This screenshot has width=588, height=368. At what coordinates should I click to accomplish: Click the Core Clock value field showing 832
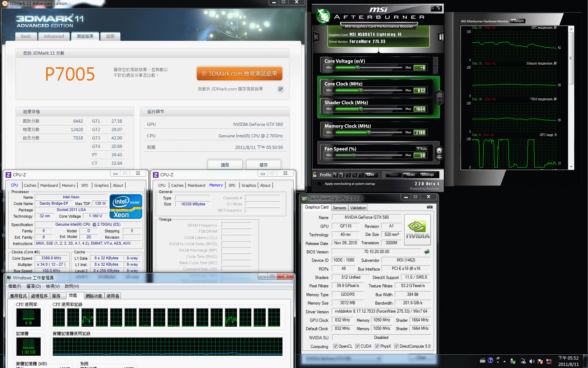click(x=420, y=90)
